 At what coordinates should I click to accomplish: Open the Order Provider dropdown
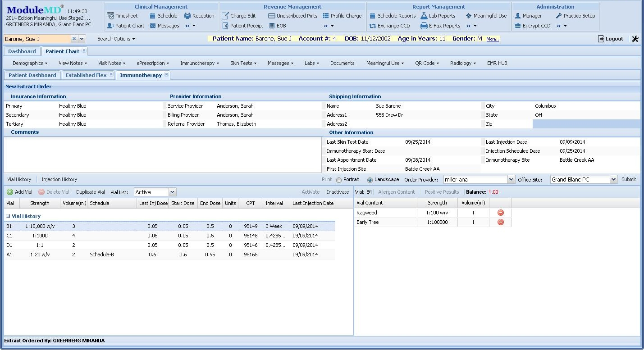pos(510,179)
